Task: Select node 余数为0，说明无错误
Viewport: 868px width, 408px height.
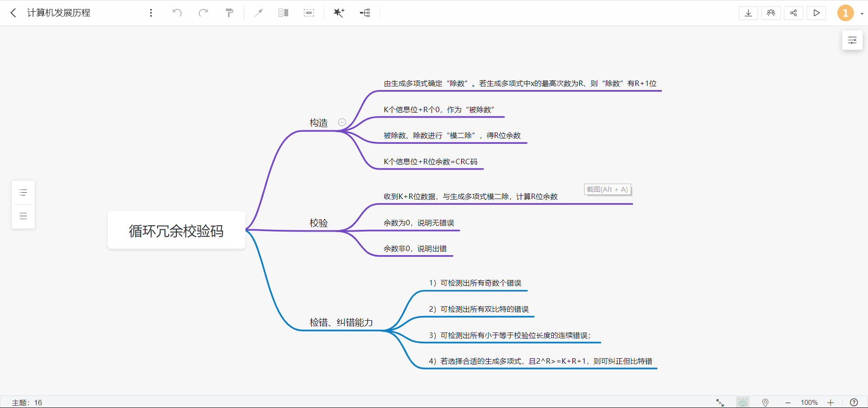Action: [419, 223]
